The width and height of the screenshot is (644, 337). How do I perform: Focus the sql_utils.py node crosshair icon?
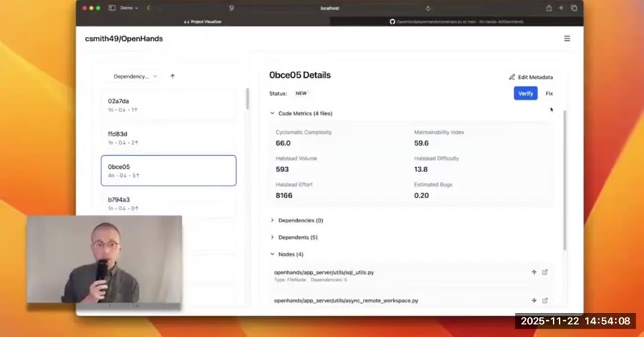pos(534,272)
